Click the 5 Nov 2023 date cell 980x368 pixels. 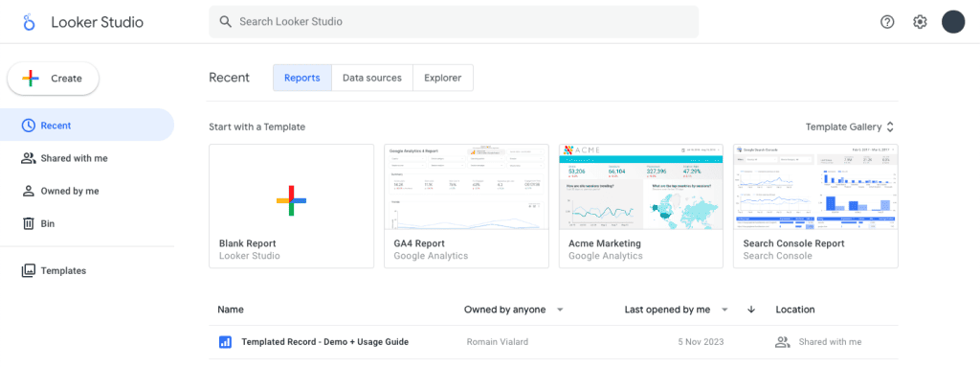[701, 342]
